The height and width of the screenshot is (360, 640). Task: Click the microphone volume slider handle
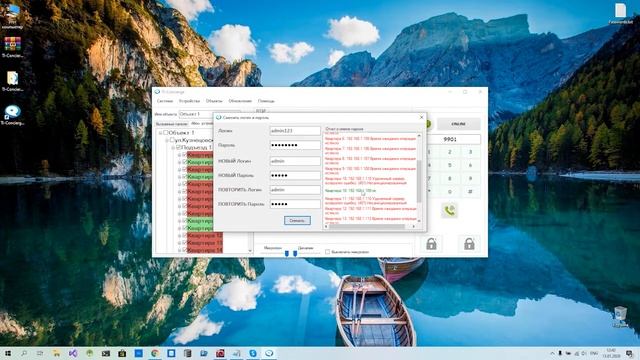pos(287,253)
